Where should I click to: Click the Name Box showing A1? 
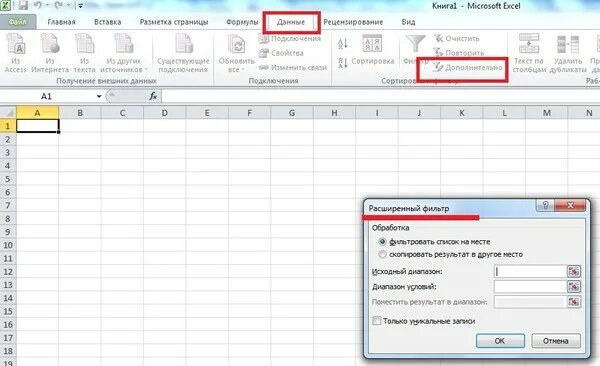coord(47,96)
